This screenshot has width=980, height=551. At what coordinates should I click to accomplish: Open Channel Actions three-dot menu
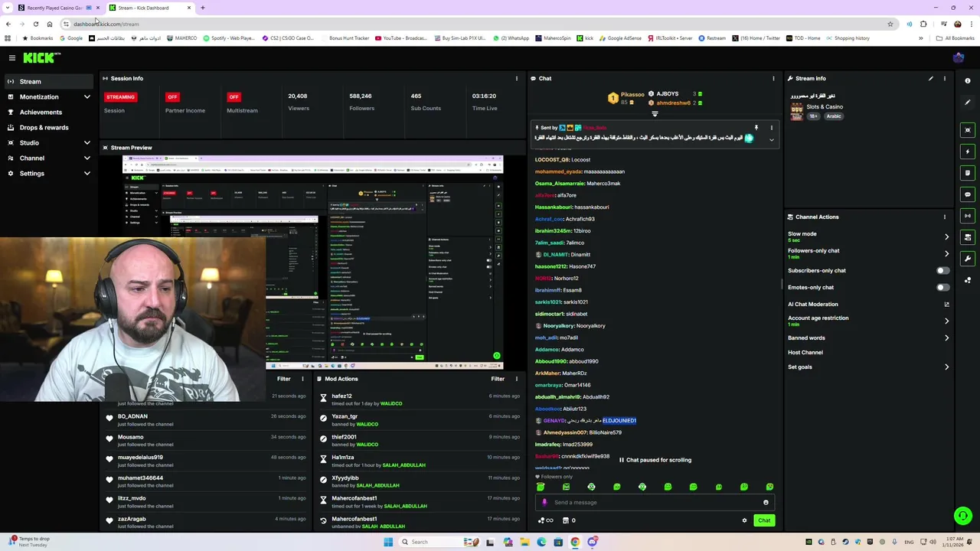tap(944, 217)
